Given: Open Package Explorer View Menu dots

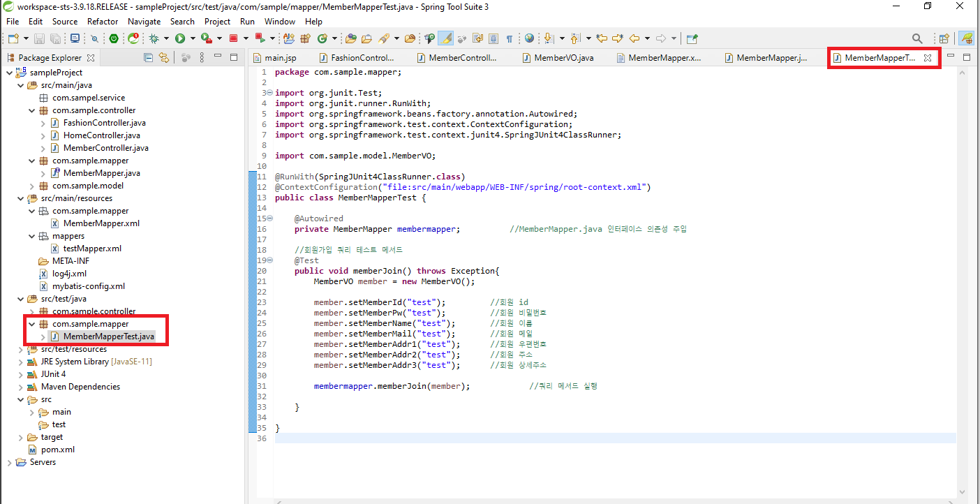Looking at the screenshot, I should coord(202,57).
